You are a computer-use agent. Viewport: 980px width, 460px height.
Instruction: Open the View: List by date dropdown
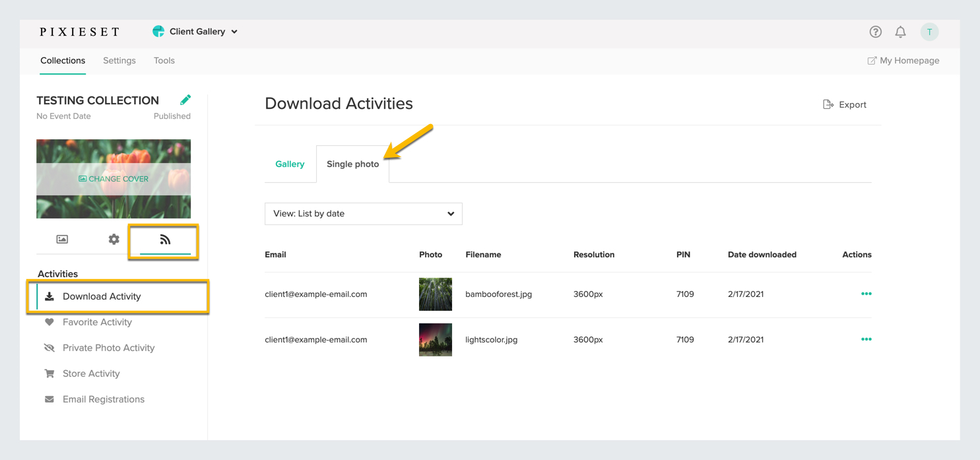(364, 214)
